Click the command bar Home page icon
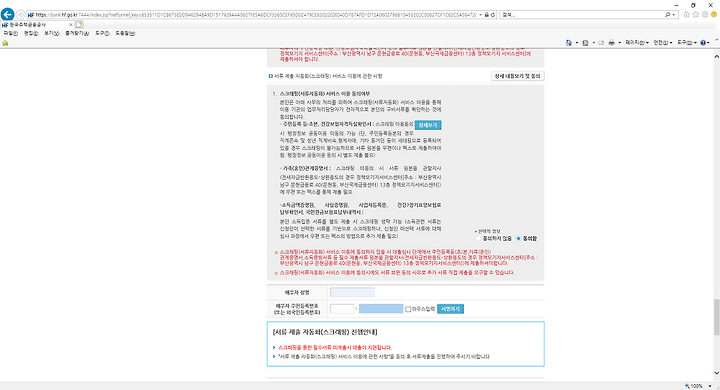Image resolution: width=720 pixels, height=390 pixels. pyautogui.click(x=569, y=43)
